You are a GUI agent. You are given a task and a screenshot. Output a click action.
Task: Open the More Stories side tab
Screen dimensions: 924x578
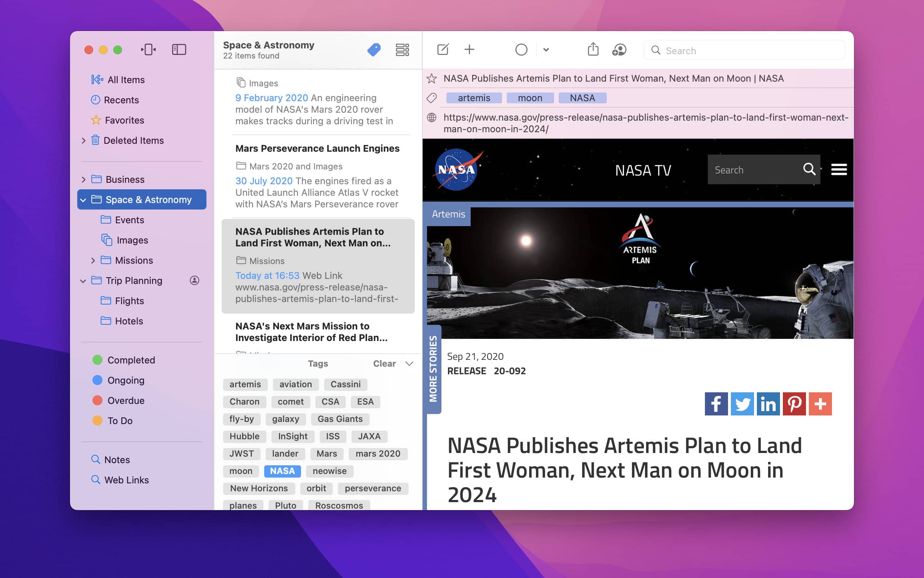coord(434,369)
